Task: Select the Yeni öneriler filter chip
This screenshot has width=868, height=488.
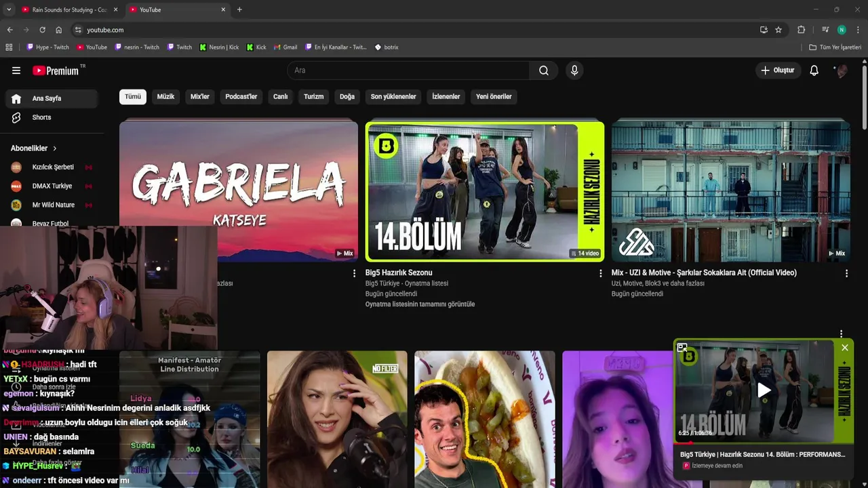Action: [494, 96]
